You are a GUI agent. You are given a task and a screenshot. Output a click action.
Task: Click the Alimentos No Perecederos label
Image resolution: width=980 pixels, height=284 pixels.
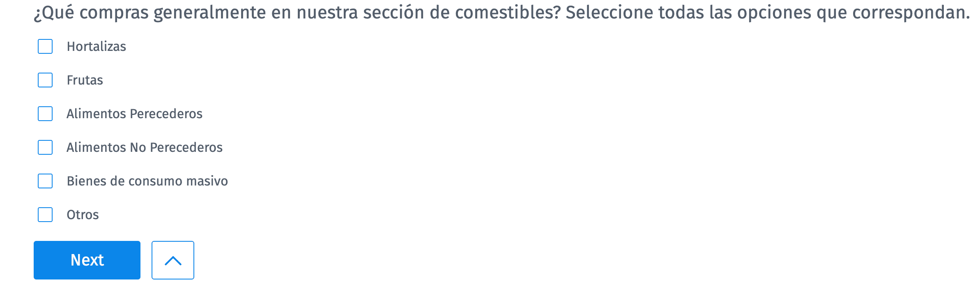click(x=145, y=147)
